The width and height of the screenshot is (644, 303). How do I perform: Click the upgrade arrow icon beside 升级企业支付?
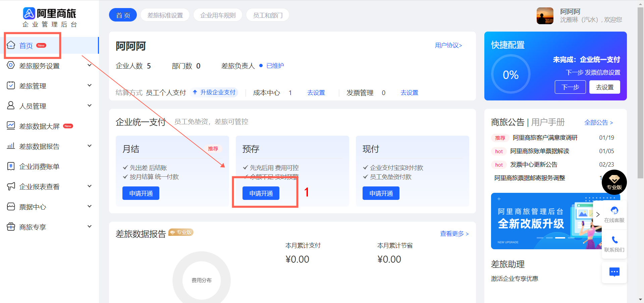[195, 92]
